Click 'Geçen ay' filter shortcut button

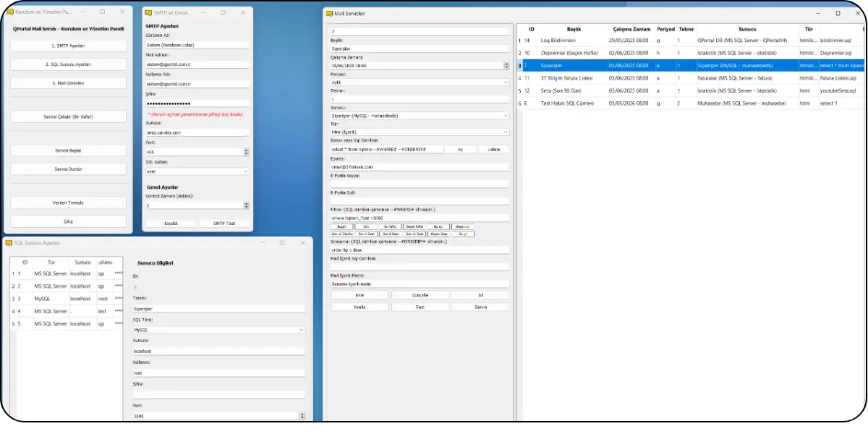coord(463,226)
